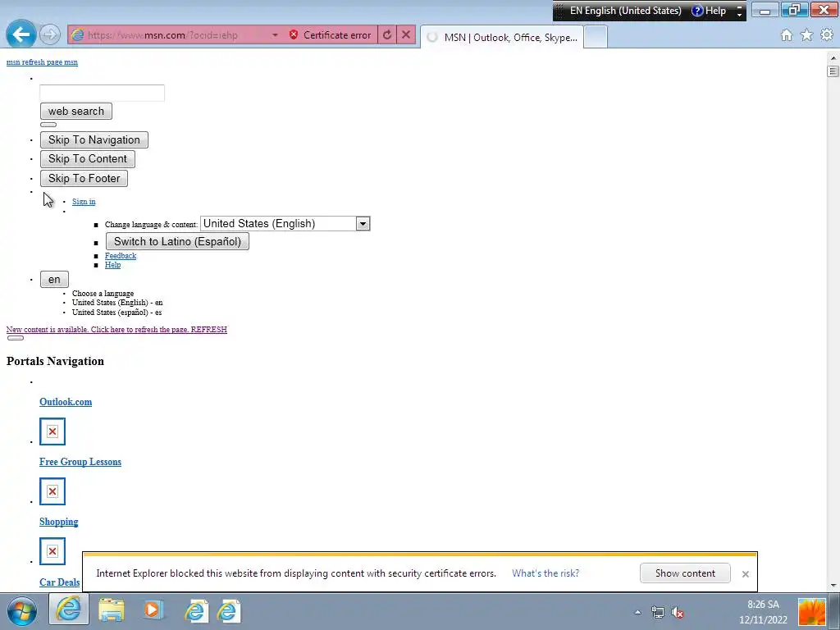The height and width of the screenshot is (630, 840).
Task: Open the Feedback link
Action: pyautogui.click(x=121, y=256)
